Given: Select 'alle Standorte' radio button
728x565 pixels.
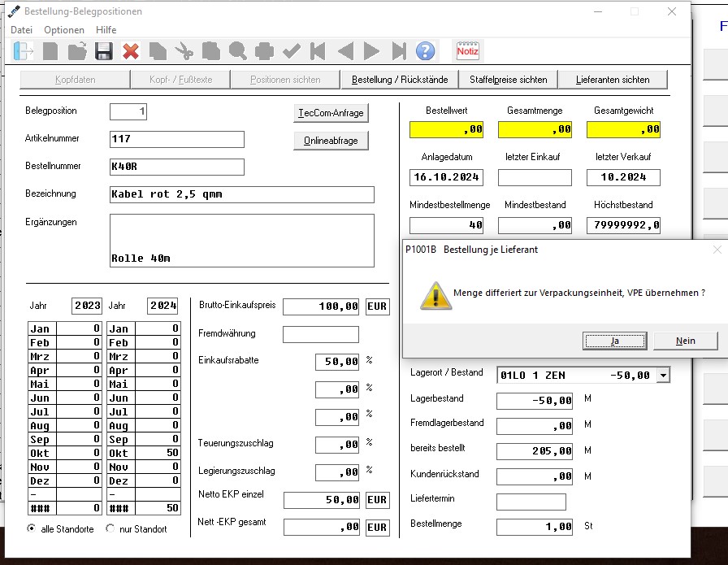Looking at the screenshot, I should click(x=31, y=528).
